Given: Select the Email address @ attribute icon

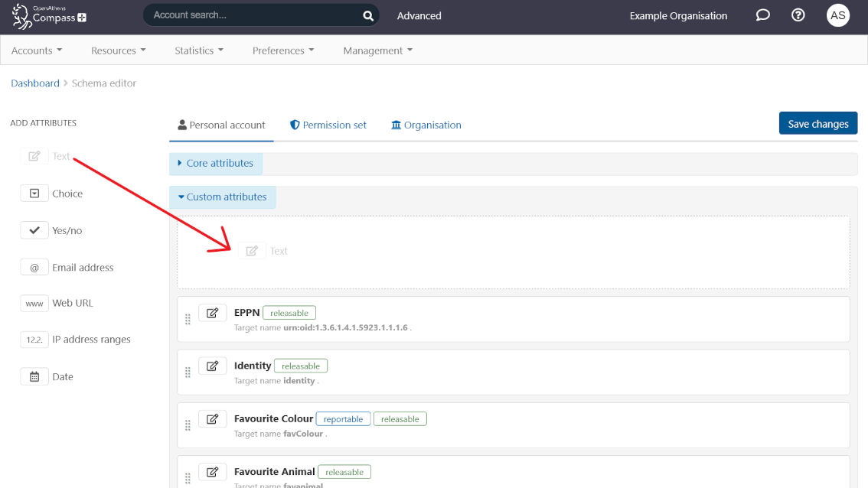Looking at the screenshot, I should (34, 268).
